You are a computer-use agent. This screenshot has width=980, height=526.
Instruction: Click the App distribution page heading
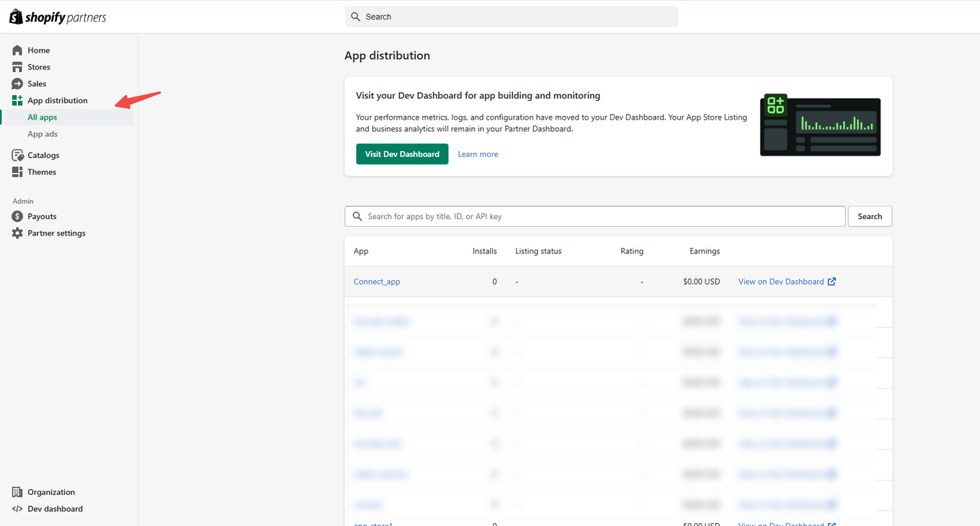pyautogui.click(x=387, y=55)
